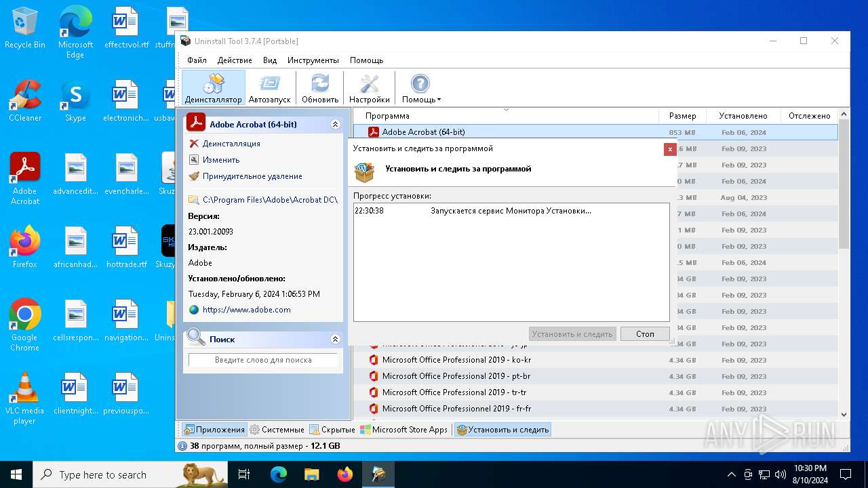Viewport: 868px width, 488px height.
Task: Click the search word input field
Action: tap(263, 360)
